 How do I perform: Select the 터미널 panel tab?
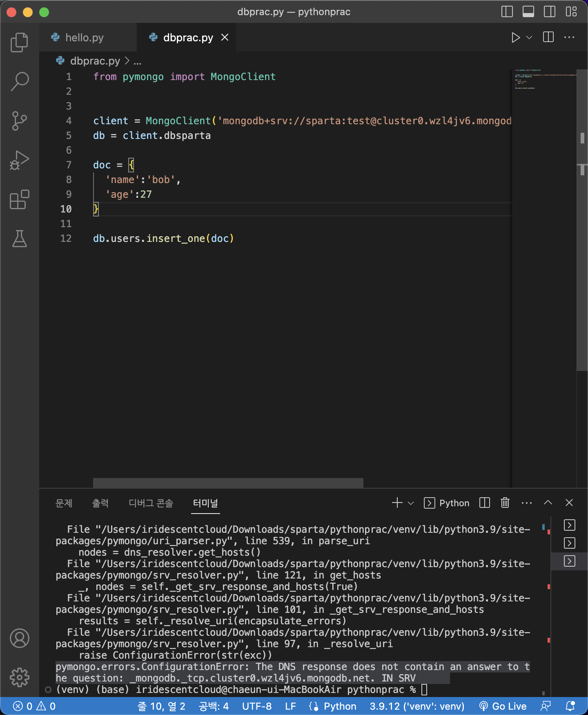click(x=206, y=503)
